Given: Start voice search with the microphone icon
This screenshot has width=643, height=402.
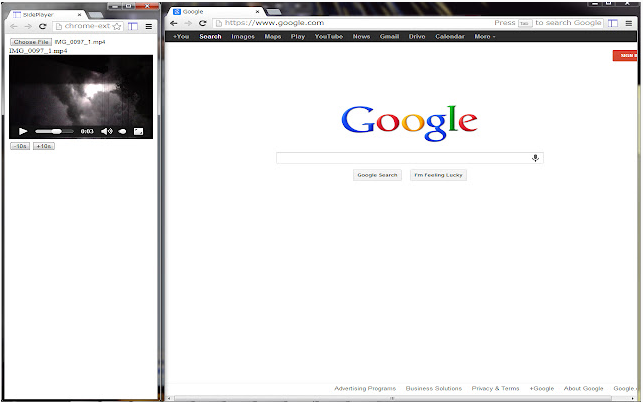Looking at the screenshot, I should tap(535, 158).
